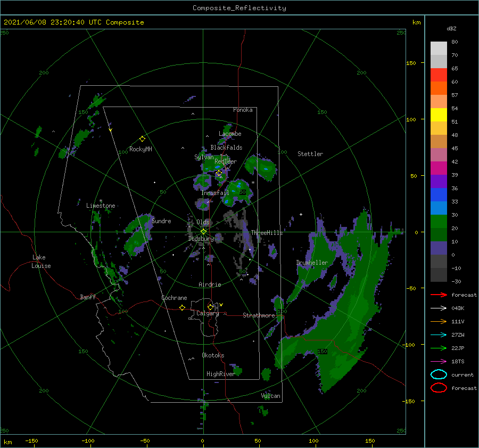Select the orange 111V arrow legend icon
The image size is (479, 448).
click(x=439, y=321)
